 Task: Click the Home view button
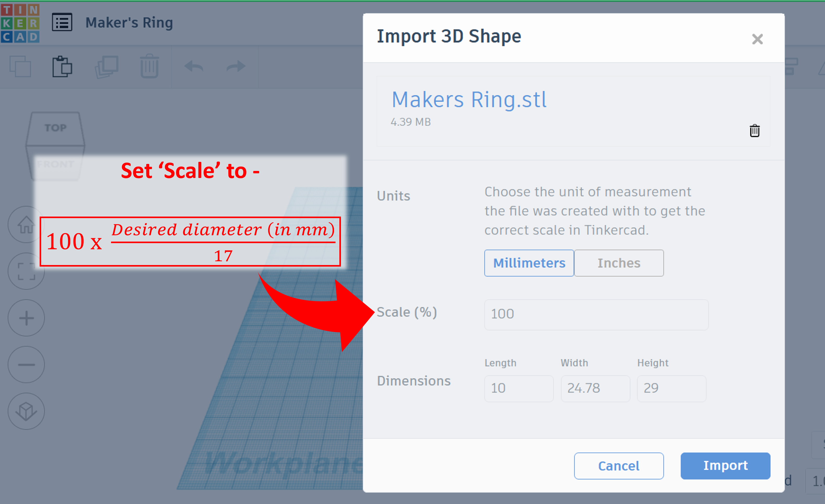[26, 224]
